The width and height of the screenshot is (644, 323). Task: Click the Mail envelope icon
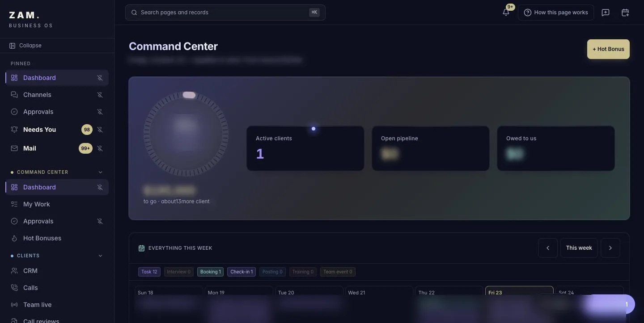[x=14, y=148]
